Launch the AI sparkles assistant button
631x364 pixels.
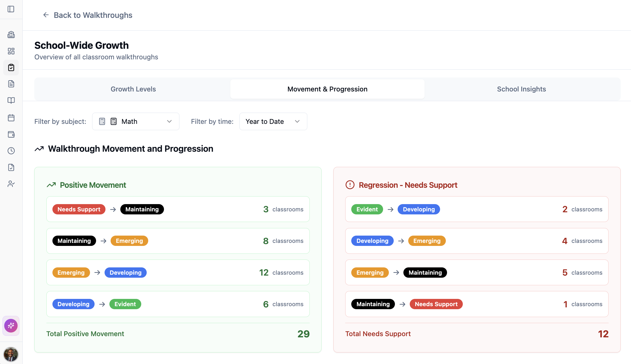tap(11, 326)
